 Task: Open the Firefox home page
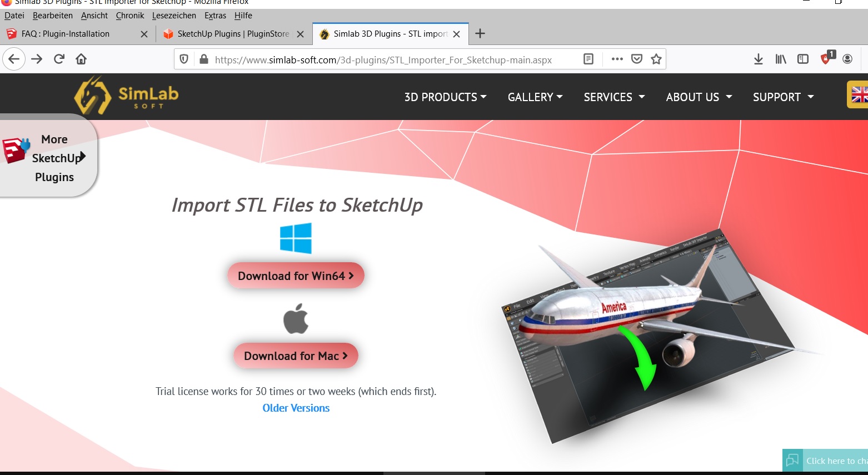pos(81,59)
